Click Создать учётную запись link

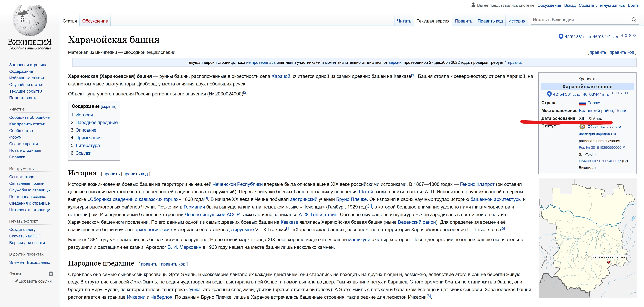(x=601, y=5)
